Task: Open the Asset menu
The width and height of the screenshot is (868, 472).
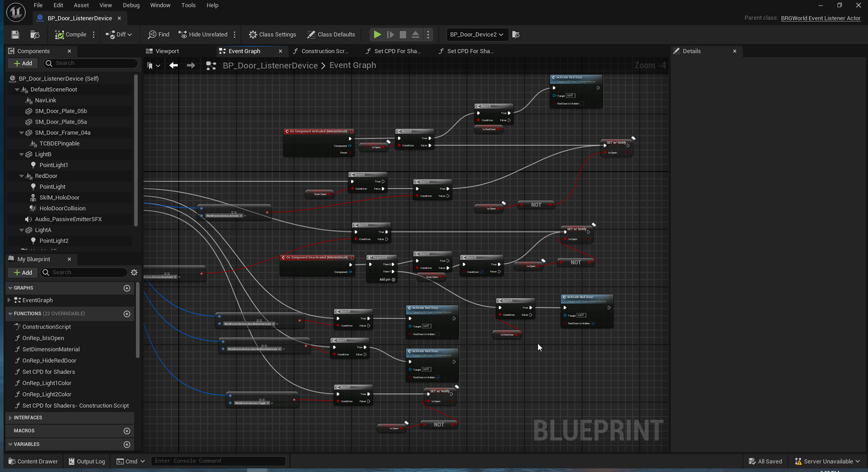Action: 81,5
